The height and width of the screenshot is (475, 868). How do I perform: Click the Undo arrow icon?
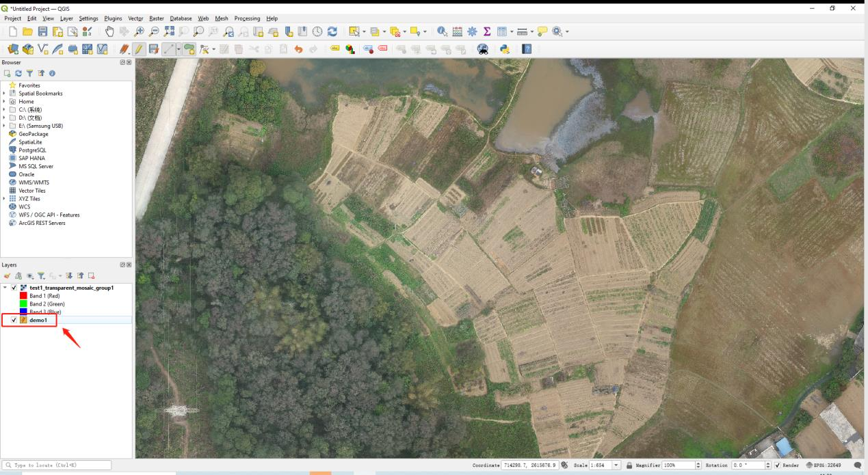pos(298,49)
